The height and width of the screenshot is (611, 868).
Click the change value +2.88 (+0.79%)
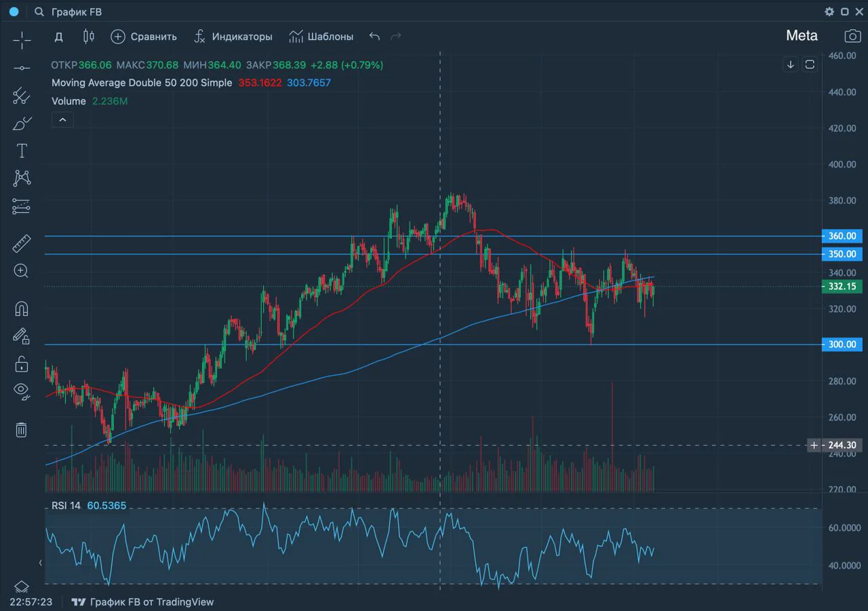[347, 65]
